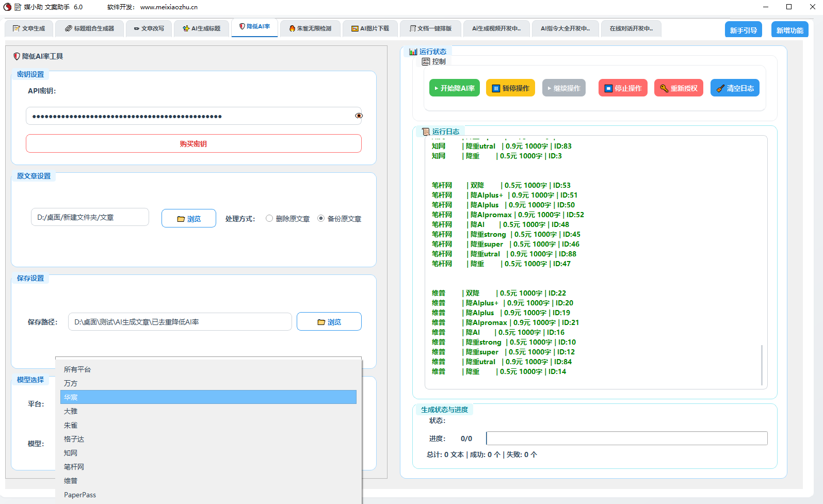Viewport: 823px width, 504px height.
Task: Open the AI图片下载 tab
Action: pos(370,28)
